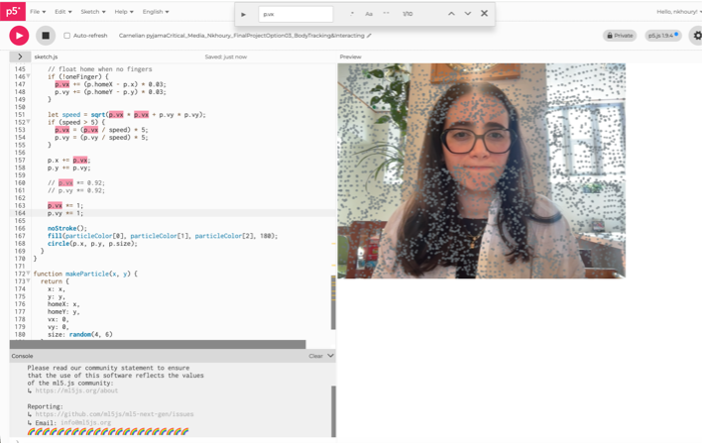The width and height of the screenshot is (705, 446).
Task: Fold the code block at line 152
Action: click(28, 122)
